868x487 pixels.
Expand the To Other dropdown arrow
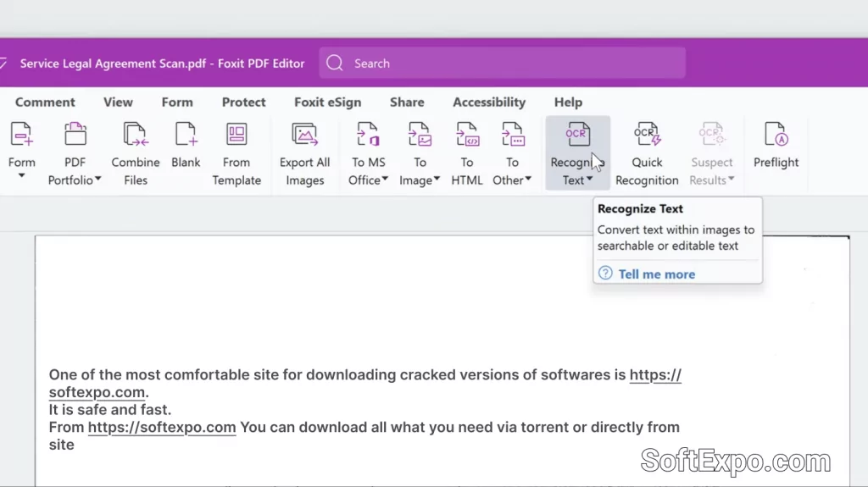[528, 179]
